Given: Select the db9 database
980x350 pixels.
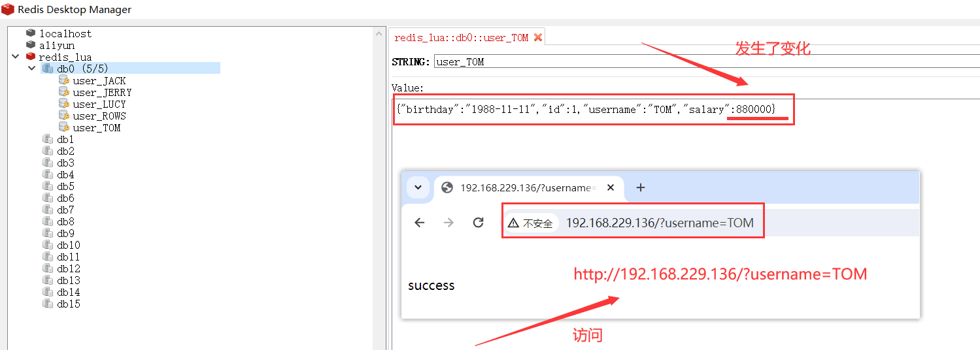Looking at the screenshot, I should 65,234.
